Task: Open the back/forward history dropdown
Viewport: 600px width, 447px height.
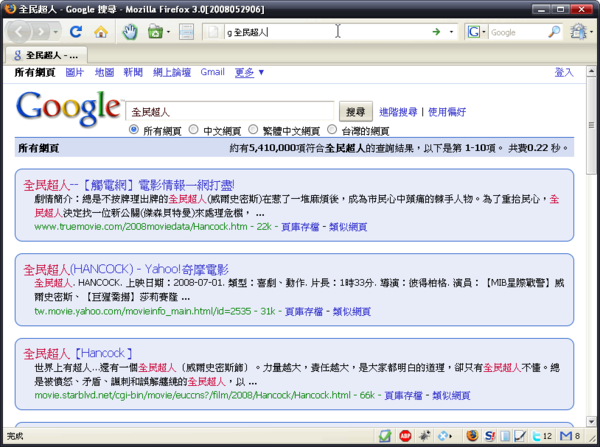Action: coord(55,32)
